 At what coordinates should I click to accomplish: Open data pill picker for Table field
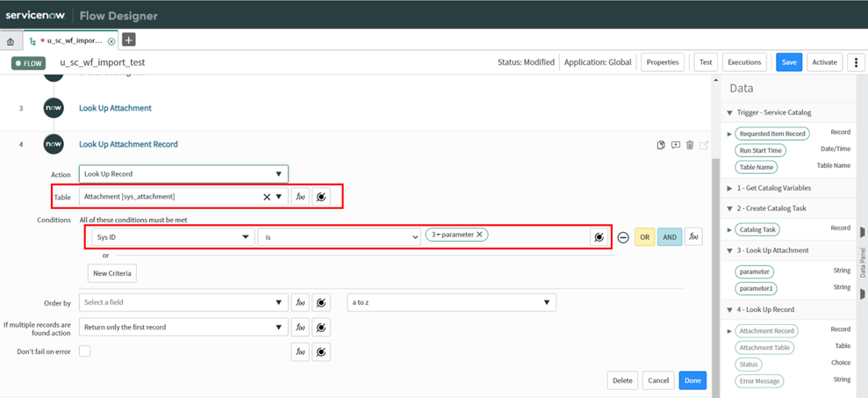coord(321,197)
